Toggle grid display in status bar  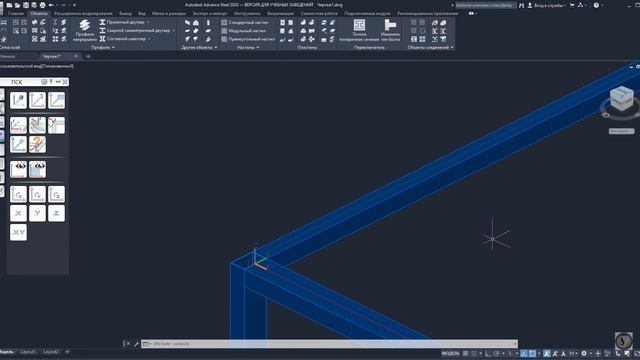[465, 353]
